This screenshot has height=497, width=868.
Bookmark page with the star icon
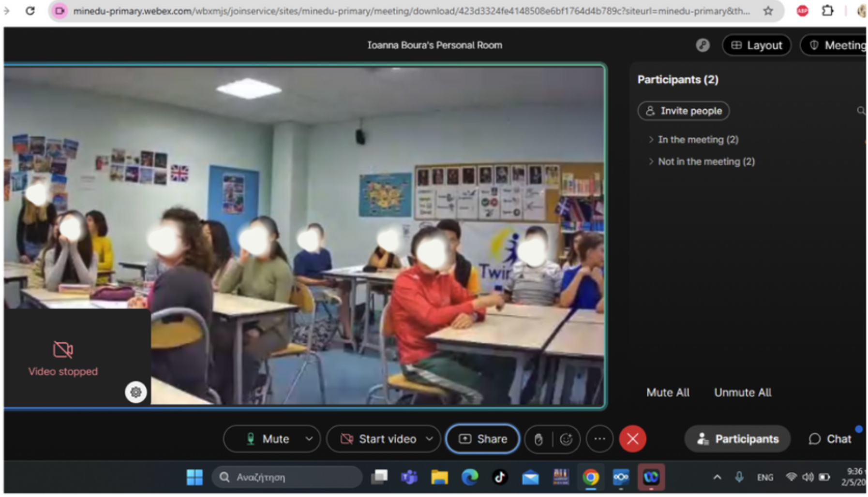point(768,11)
